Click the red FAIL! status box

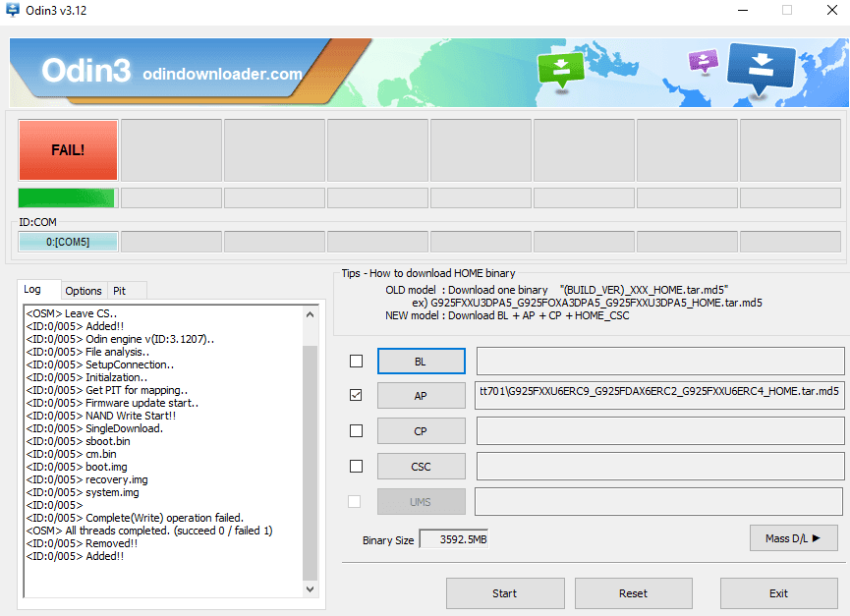[69, 150]
